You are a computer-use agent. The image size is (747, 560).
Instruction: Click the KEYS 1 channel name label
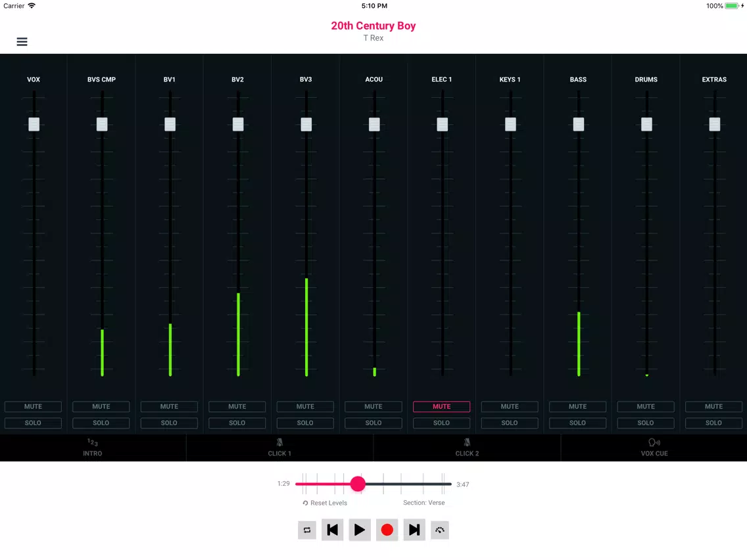tap(510, 80)
